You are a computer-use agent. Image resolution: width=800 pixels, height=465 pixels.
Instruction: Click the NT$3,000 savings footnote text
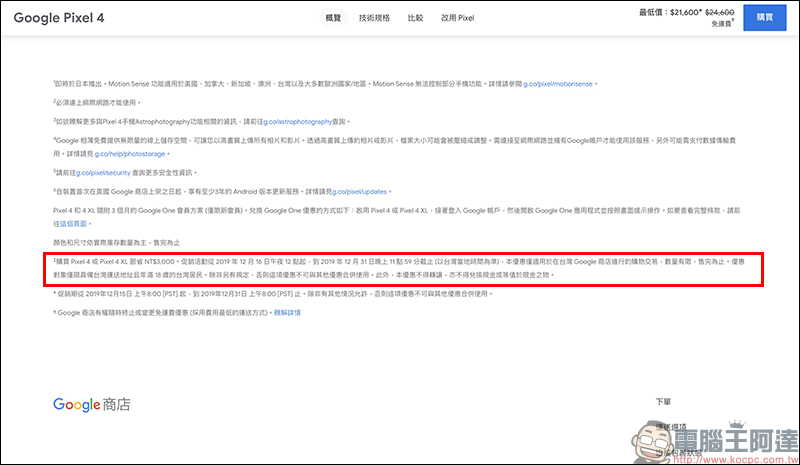[x=399, y=268]
